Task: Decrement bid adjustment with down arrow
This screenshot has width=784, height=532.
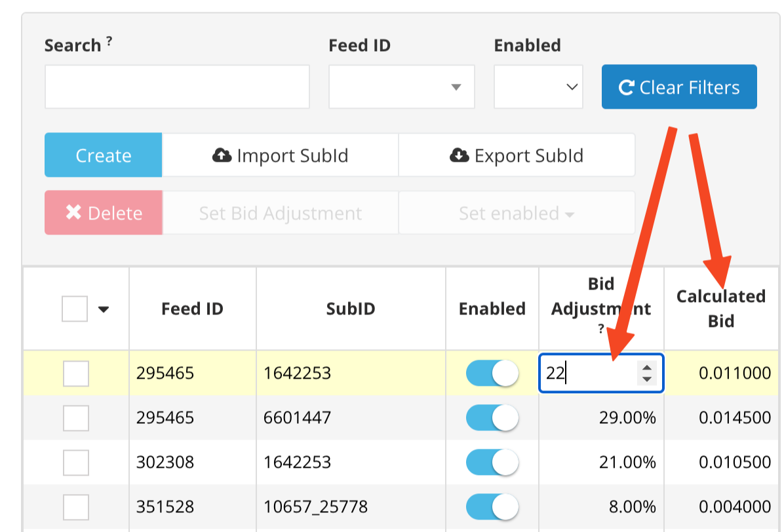Action: pos(646,379)
